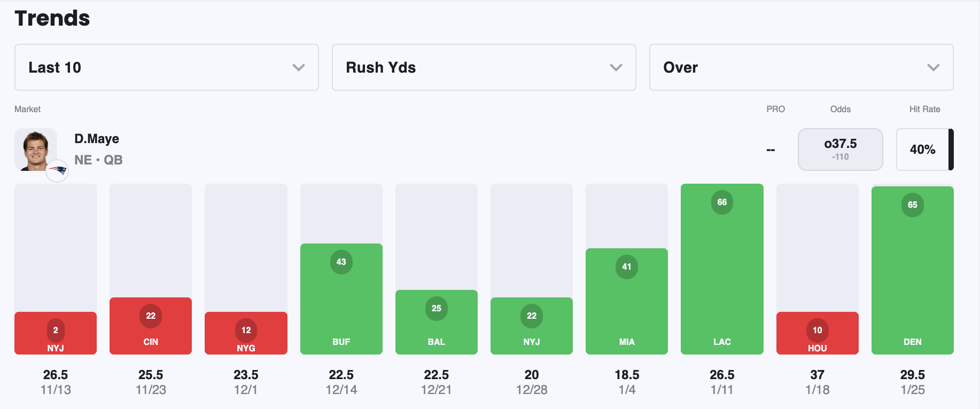Select the green BUF bar showing 43 yards
Viewport: 980px width, 409px height.
point(341,298)
